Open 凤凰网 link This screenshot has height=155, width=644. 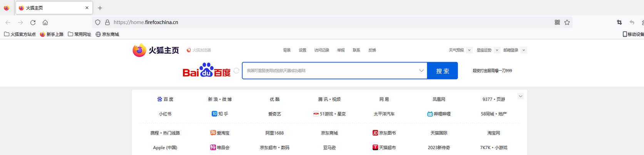pos(439,99)
